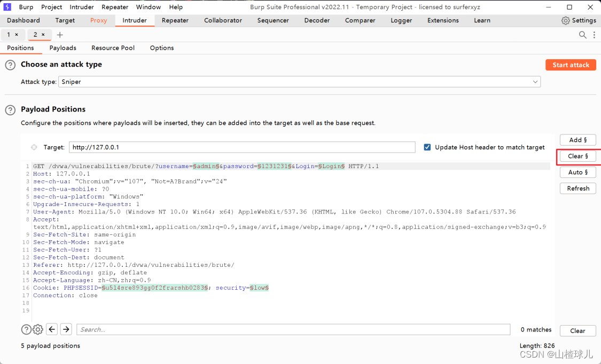Open the Resource Pool sub-tab
This screenshot has width=601, height=364.
[x=113, y=48]
